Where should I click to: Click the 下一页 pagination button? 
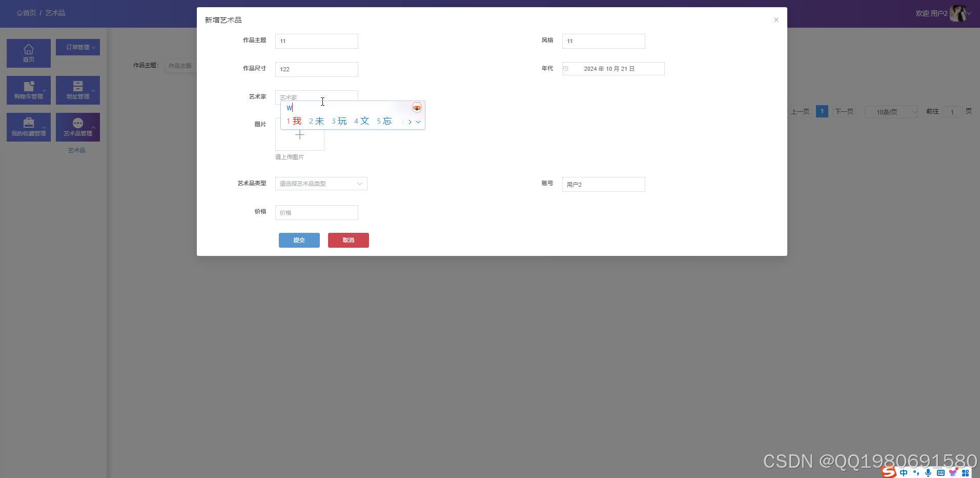[844, 111]
